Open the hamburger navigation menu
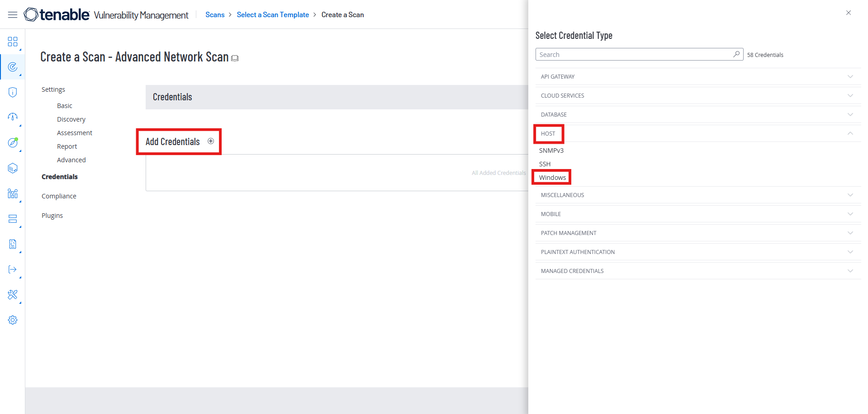 point(13,15)
